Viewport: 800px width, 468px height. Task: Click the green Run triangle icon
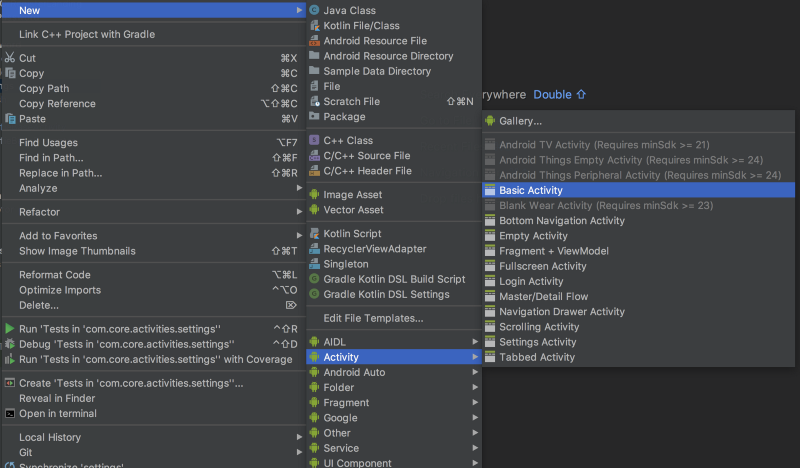click(x=10, y=329)
